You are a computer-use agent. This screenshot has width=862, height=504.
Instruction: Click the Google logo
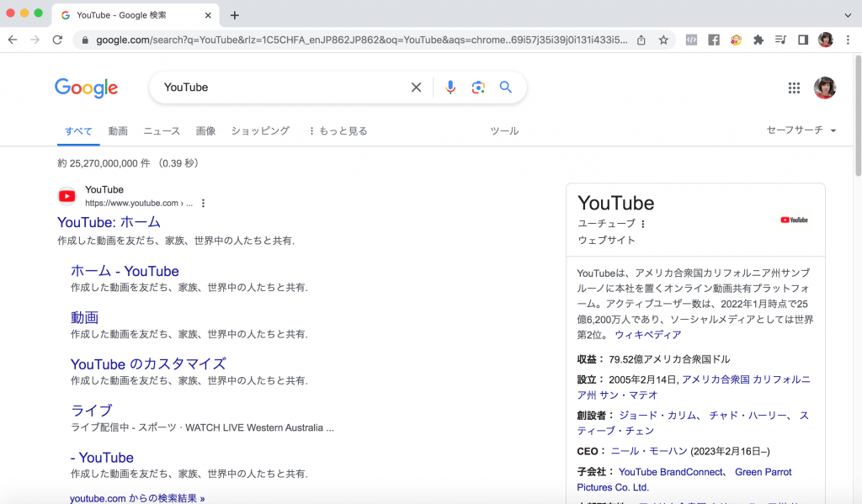[x=87, y=88]
